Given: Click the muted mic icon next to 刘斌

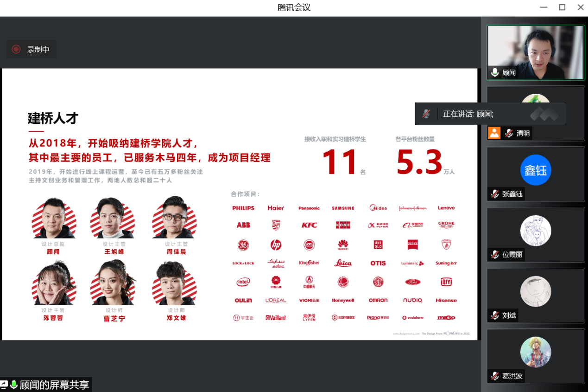Looking at the screenshot, I should 495,315.
